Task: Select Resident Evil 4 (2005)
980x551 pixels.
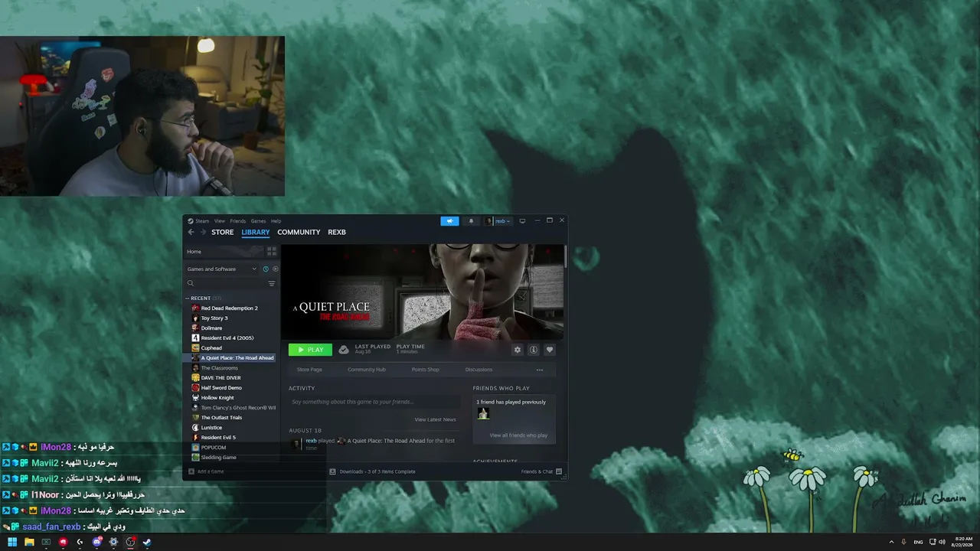Action: (x=227, y=338)
